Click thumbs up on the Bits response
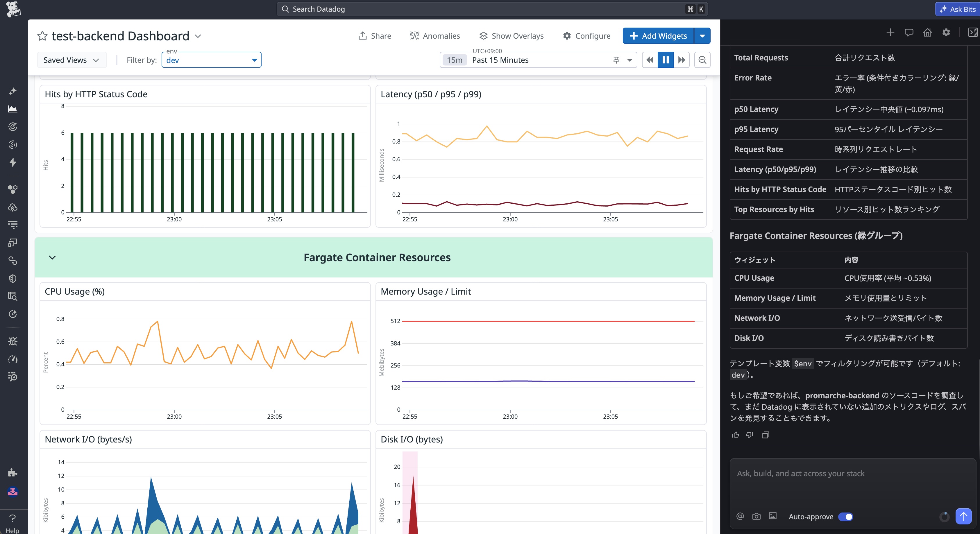The height and width of the screenshot is (534, 980). 735,435
